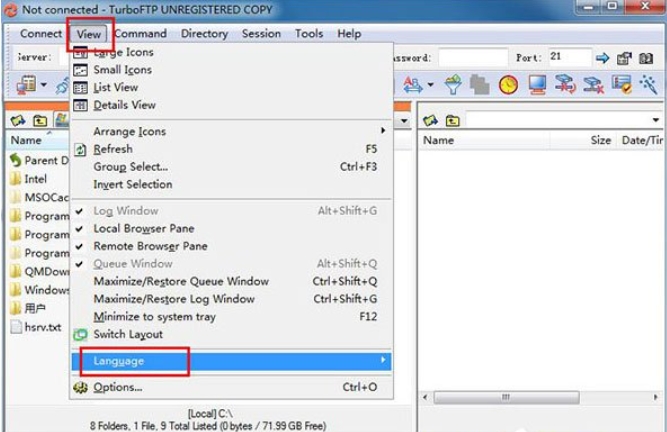The width and height of the screenshot is (667, 432).
Task: Click the checklist icon with orange checkmark
Action: (x=621, y=85)
